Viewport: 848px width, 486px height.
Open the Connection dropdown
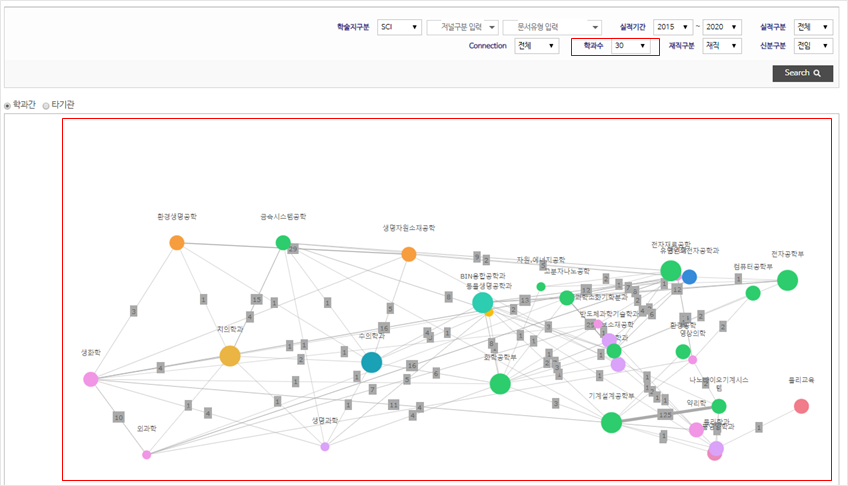[x=536, y=46]
